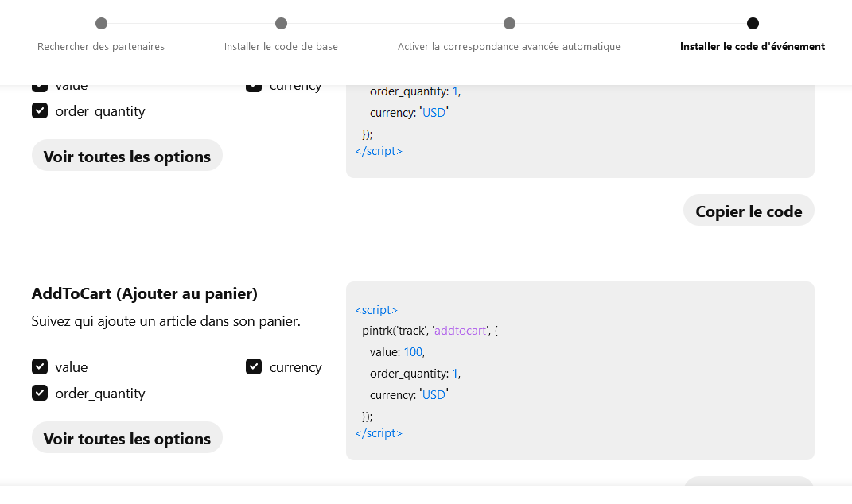Click the closing </script> tag in AddToCart code

pyautogui.click(x=379, y=433)
